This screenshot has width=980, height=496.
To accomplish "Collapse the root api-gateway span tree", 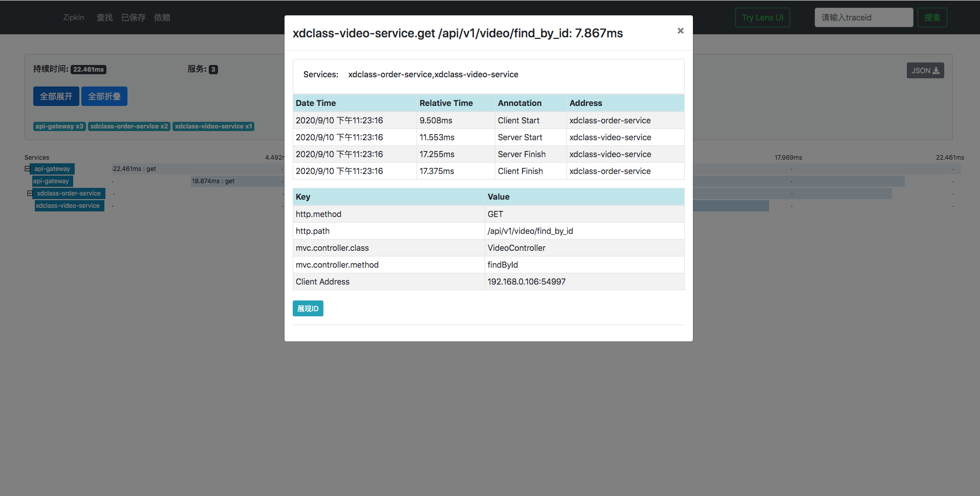I will 27,169.
